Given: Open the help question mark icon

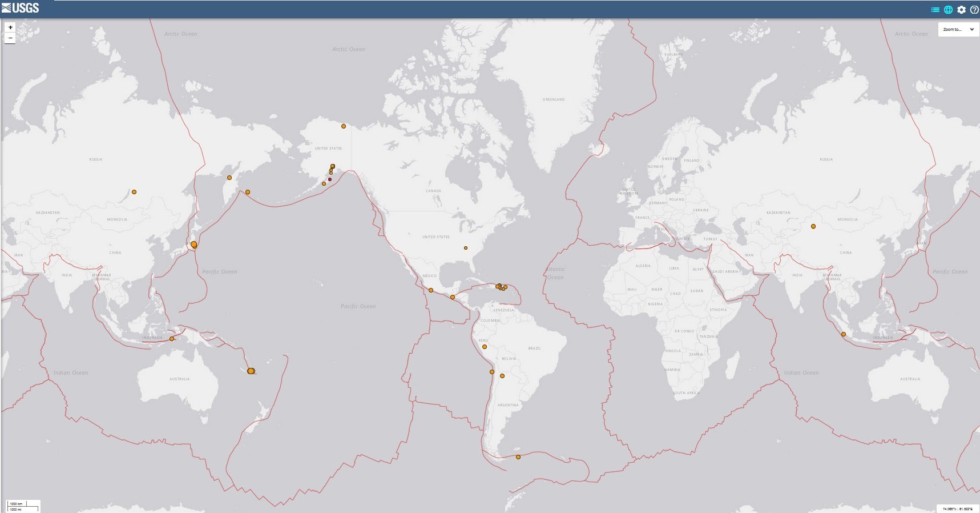Looking at the screenshot, I should click(x=974, y=10).
